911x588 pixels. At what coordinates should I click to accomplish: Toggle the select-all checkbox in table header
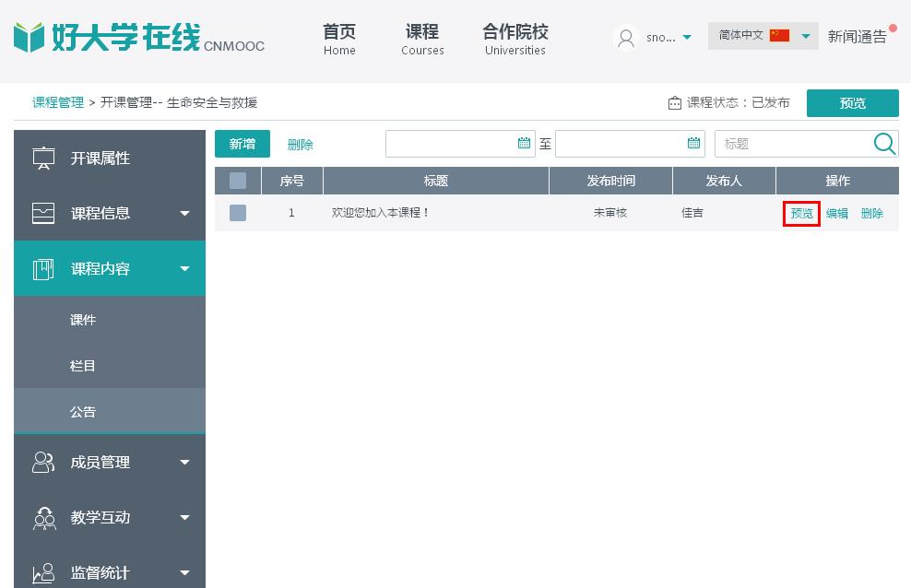tap(238, 181)
